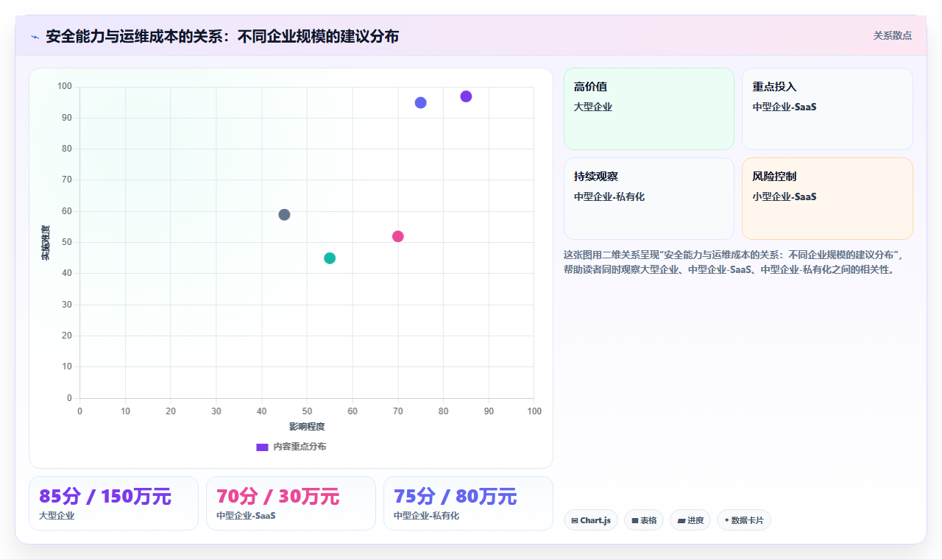Select the pink data point at 70
This screenshot has width=942, height=560.
398,236
